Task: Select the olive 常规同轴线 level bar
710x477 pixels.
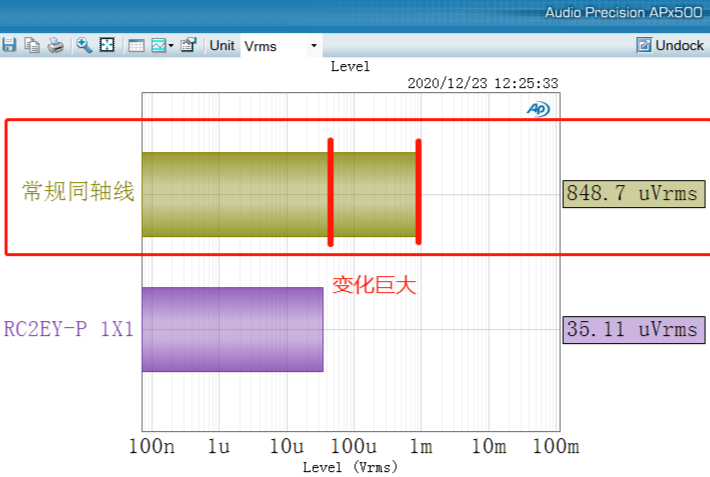Action: click(x=279, y=194)
